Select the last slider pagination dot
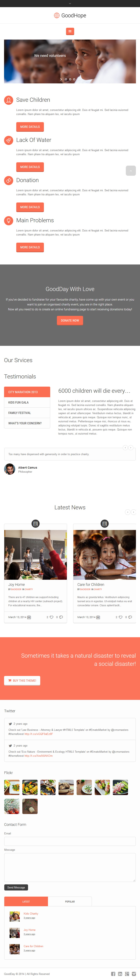The width and height of the screenshot is (140, 980). (x=74, y=80)
